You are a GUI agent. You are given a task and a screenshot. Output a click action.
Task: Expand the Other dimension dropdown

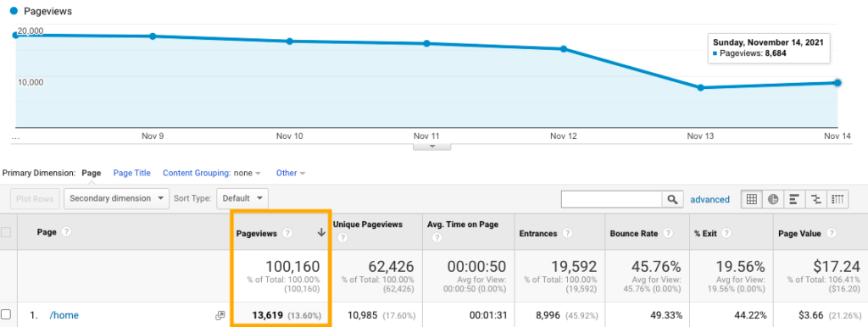pyautogui.click(x=291, y=173)
